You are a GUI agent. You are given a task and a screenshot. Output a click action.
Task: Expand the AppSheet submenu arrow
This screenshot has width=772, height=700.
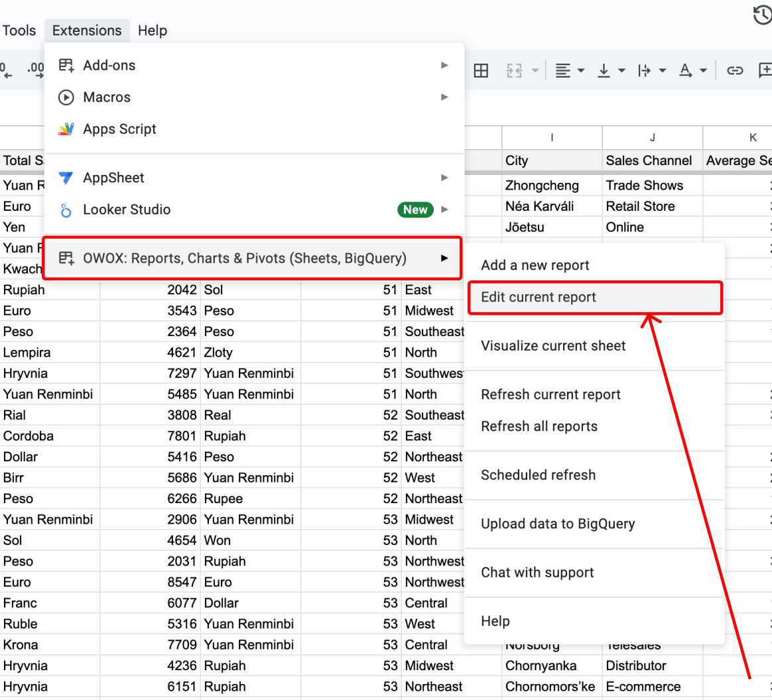pos(444,178)
